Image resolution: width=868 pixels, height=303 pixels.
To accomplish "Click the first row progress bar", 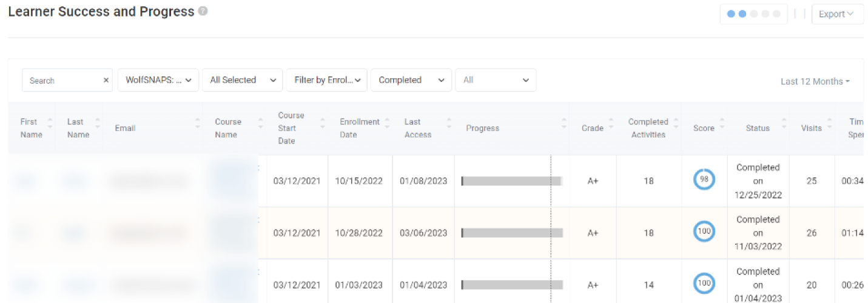I will (x=511, y=181).
